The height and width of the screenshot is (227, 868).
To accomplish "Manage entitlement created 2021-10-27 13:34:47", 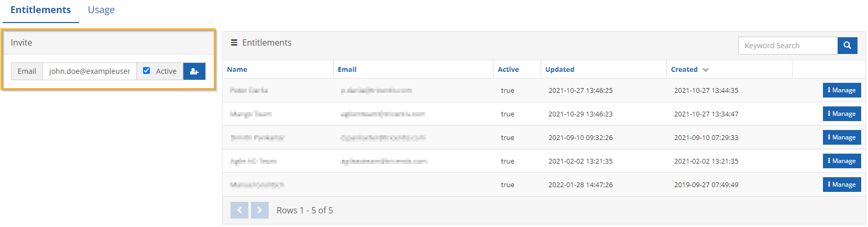I will point(841,114).
